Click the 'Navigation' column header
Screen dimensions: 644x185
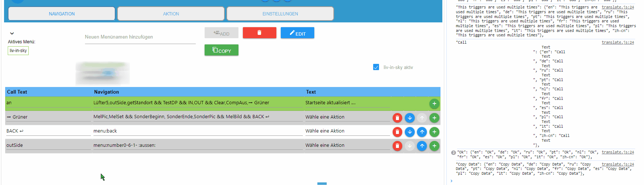coord(106,92)
